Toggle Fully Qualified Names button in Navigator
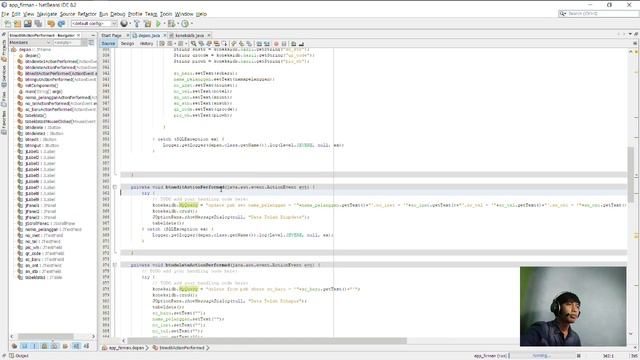The width and height of the screenshot is (640, 360). click(x=65, y=346)
